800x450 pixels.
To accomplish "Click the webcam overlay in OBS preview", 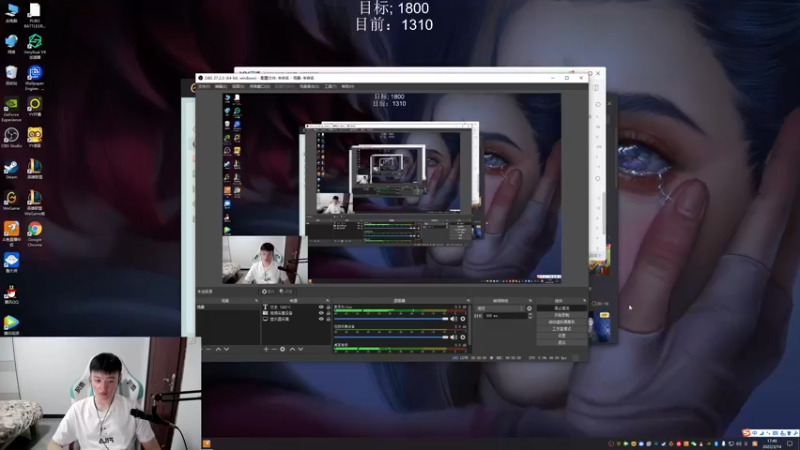I will coord(265,259).
